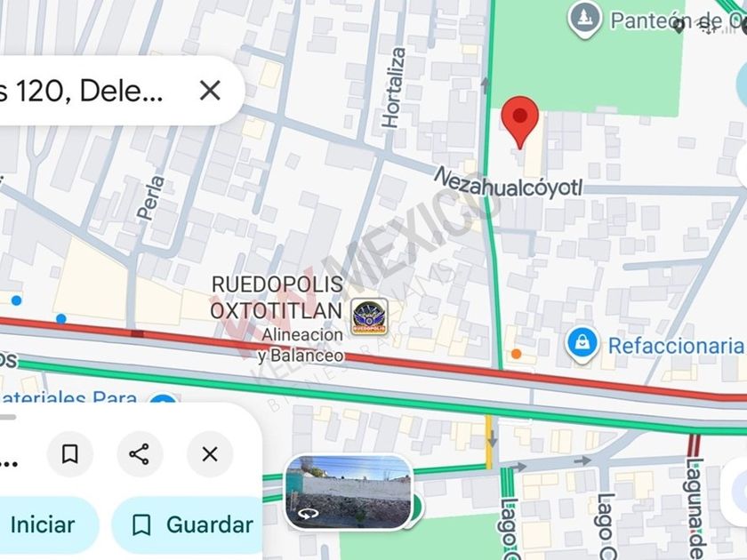Clear the search box with the X icon
Image resolution: width=747 pixels, height=560 pixels.
210,91
